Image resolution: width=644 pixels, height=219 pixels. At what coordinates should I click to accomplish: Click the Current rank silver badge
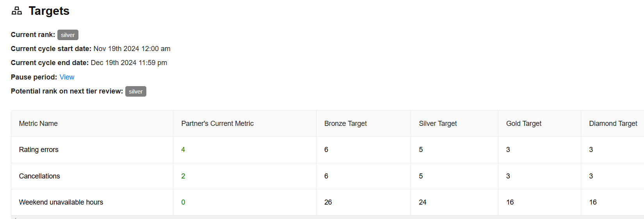[x=68, y=35]
